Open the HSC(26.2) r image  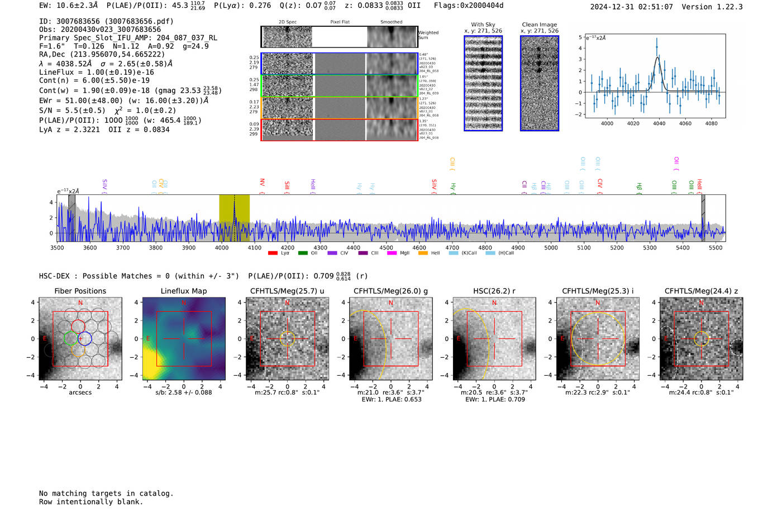(494, 339)
